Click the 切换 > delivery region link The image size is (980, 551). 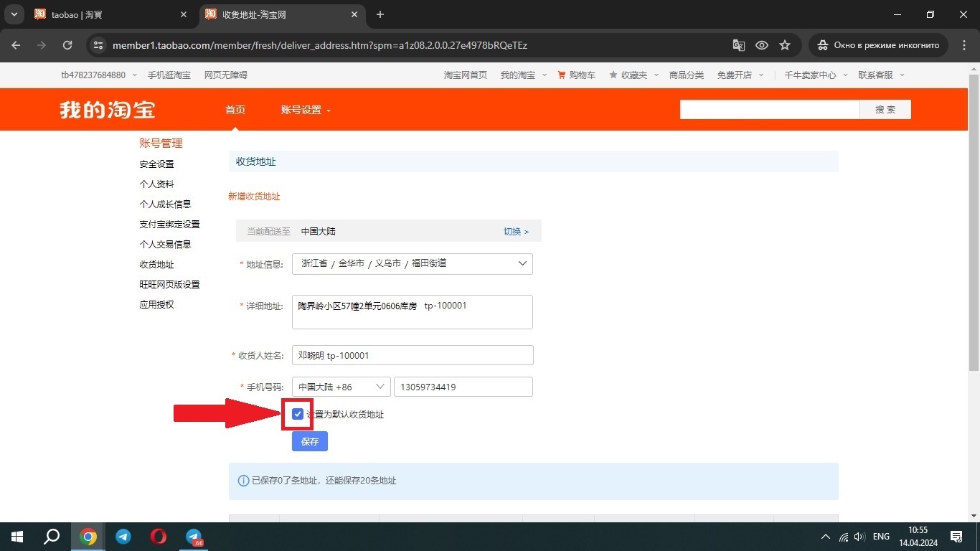[x=516, y=232]
